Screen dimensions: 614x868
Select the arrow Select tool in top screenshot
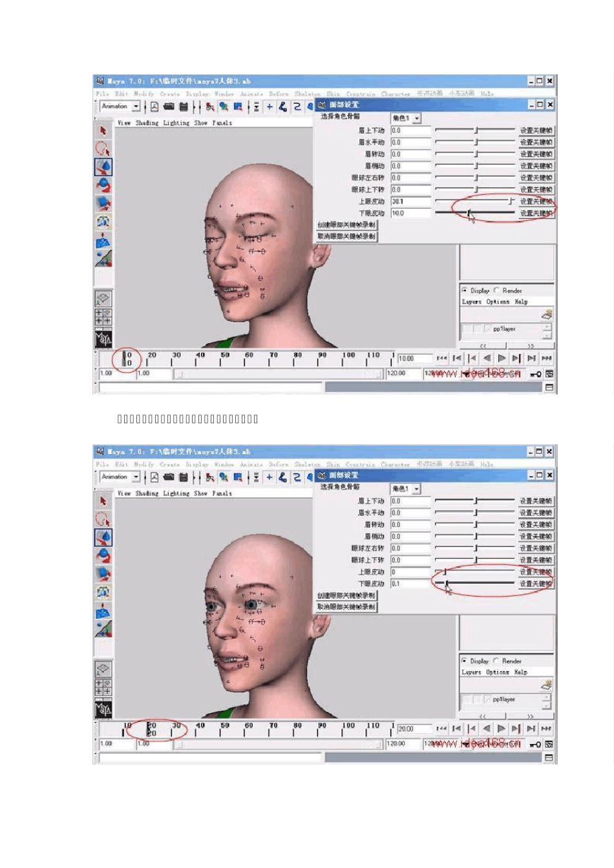[103, 130]
